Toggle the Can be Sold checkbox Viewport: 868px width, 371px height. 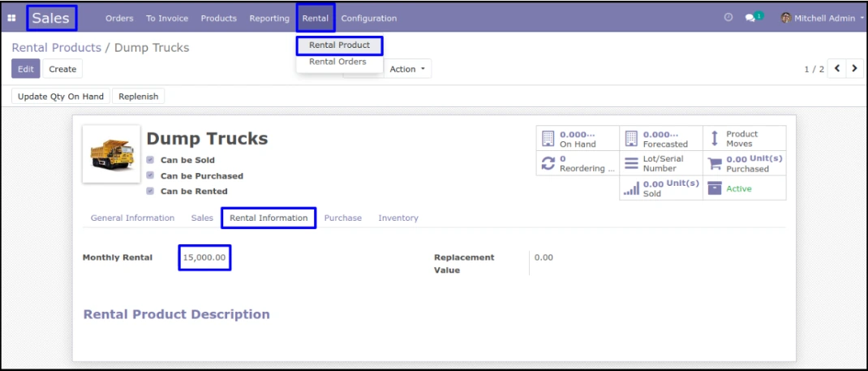[150, 161]
